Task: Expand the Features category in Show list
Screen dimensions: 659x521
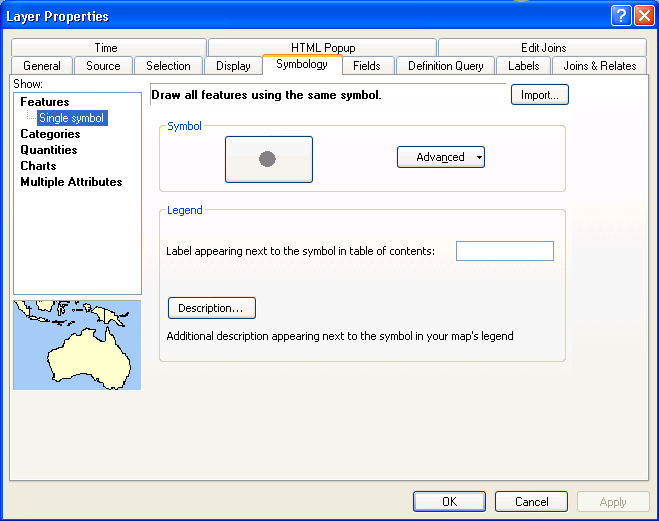Action: point(45,102)
